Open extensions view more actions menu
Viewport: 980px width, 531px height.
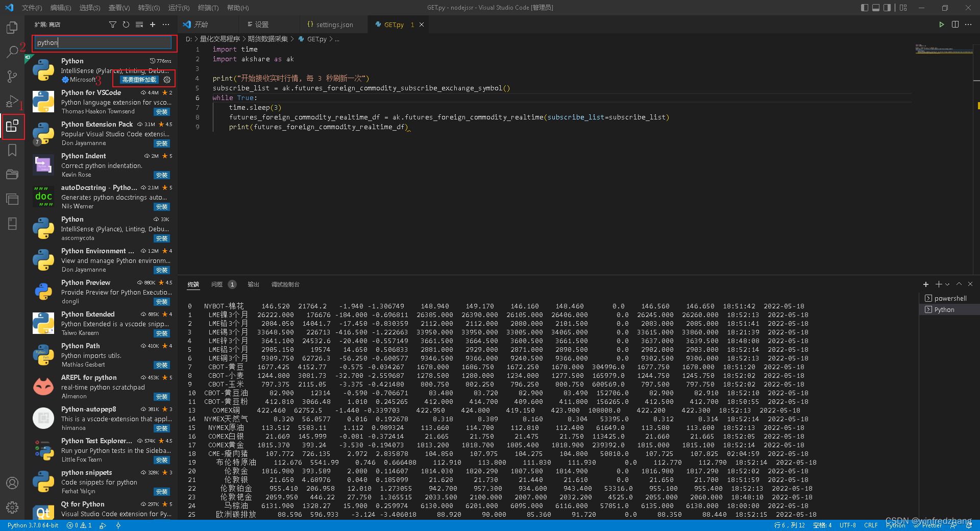[166, 25]
